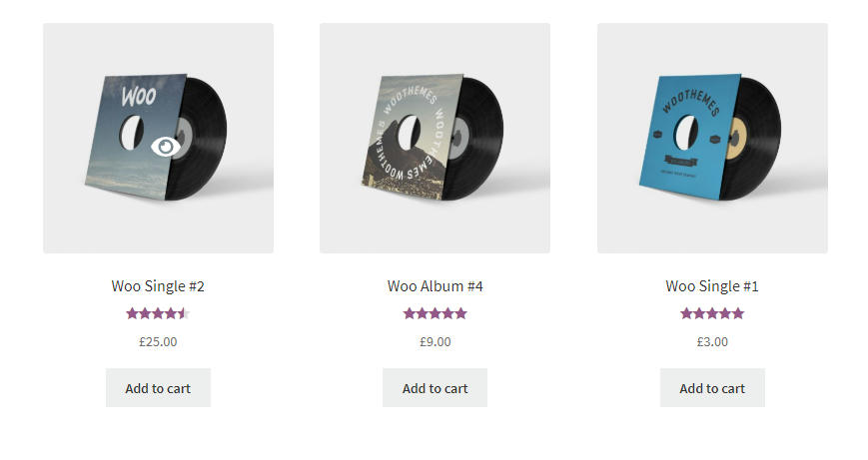Open the Woo Single #1 product title
The image size is (868, 460).
coord(712,286)
